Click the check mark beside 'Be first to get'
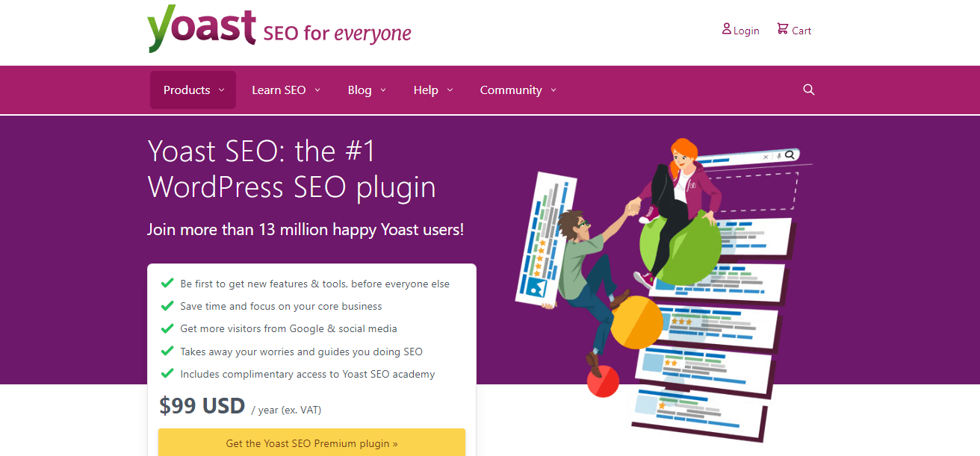Screen dimensions: 980x456 click(167, 284)
